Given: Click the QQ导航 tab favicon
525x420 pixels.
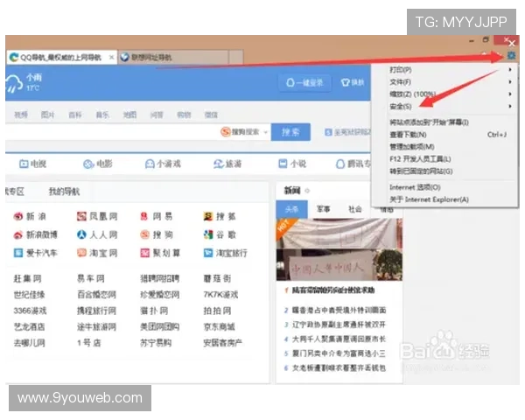Looking at the screenshot, I should (x=14, y=57).
